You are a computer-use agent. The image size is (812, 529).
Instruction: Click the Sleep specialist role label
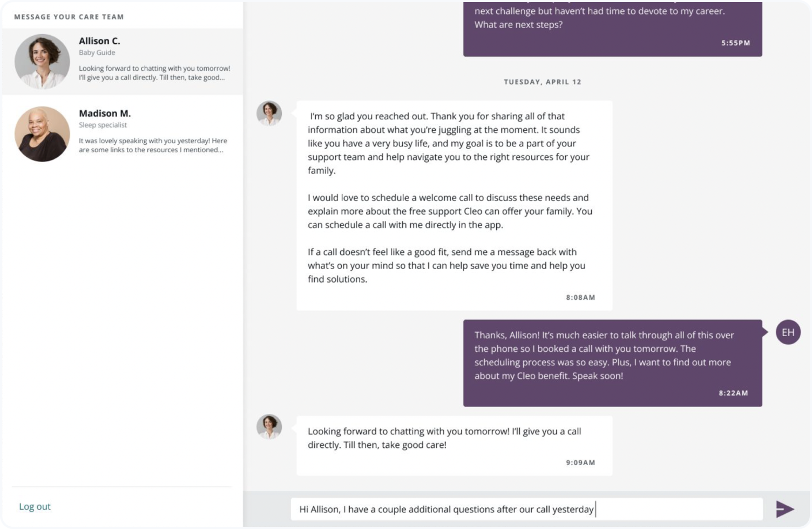[103, 125]
